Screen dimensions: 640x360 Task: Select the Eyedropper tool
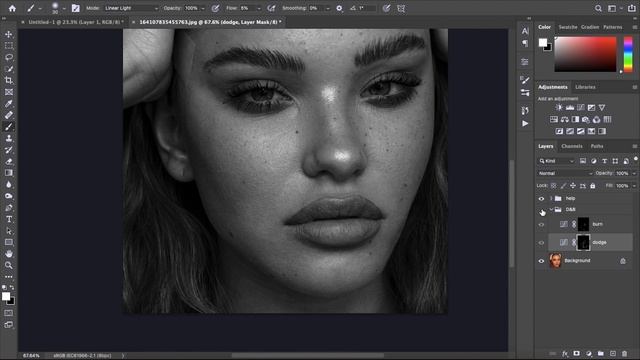pos(9,104)
